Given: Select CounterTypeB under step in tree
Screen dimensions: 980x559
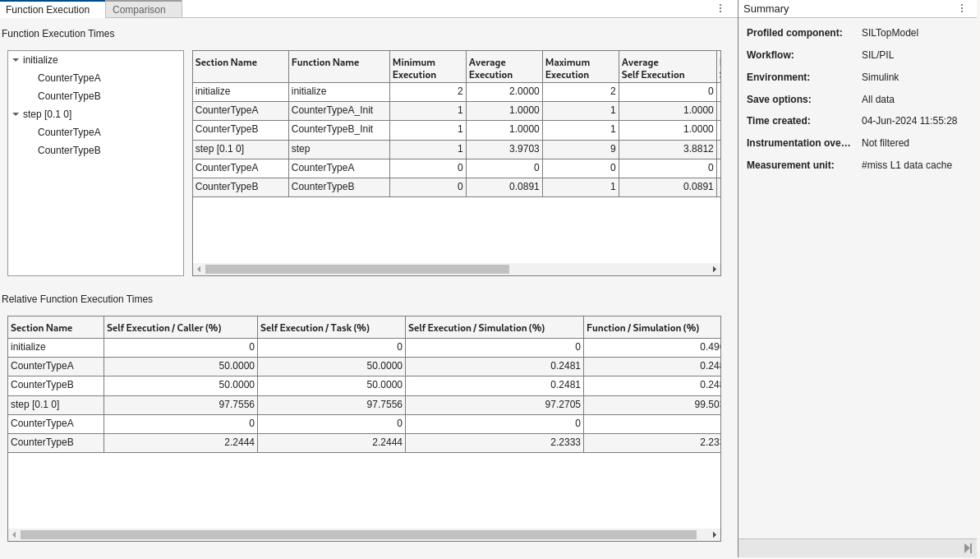Looking at the screenshot, I should click(x=69, y=150).
